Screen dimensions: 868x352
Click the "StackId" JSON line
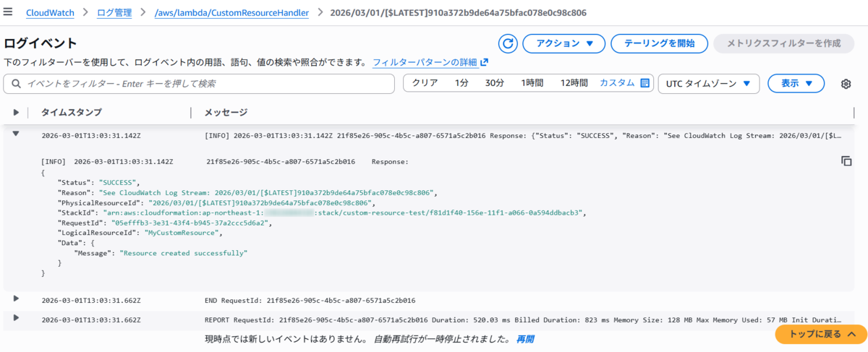tap(321, 213)
